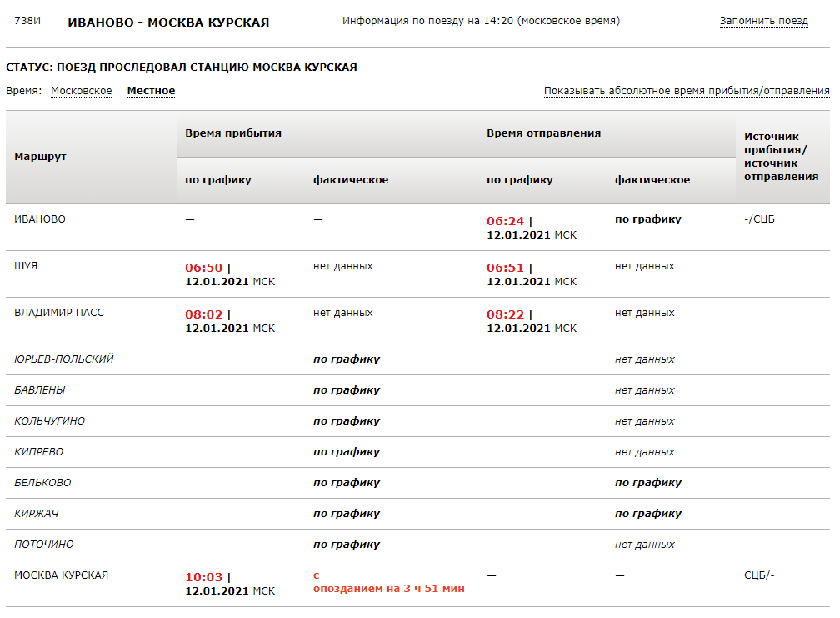This screenshot has height=618, width=840.
Task: Click the "СТАТУС: ПОЕЗД ПРОСЛЕДОВАЛ СТАНЦИЮ" status line
Action: (x=182, y=68)
